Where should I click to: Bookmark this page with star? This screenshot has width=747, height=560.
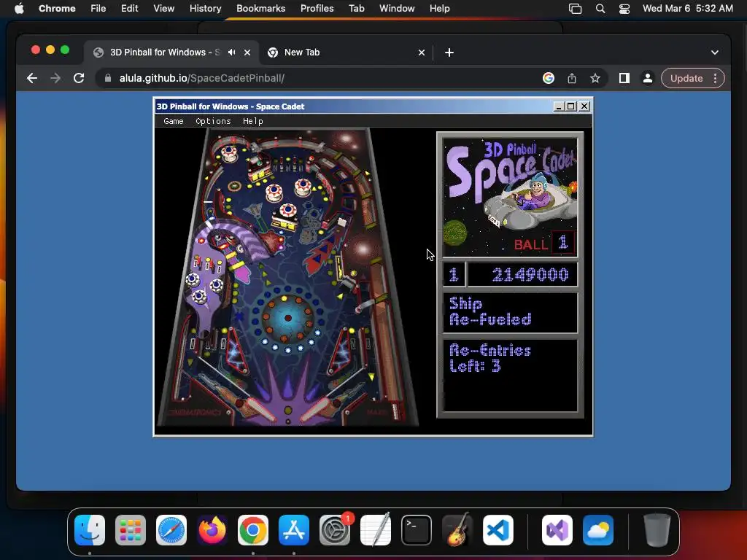595,78
